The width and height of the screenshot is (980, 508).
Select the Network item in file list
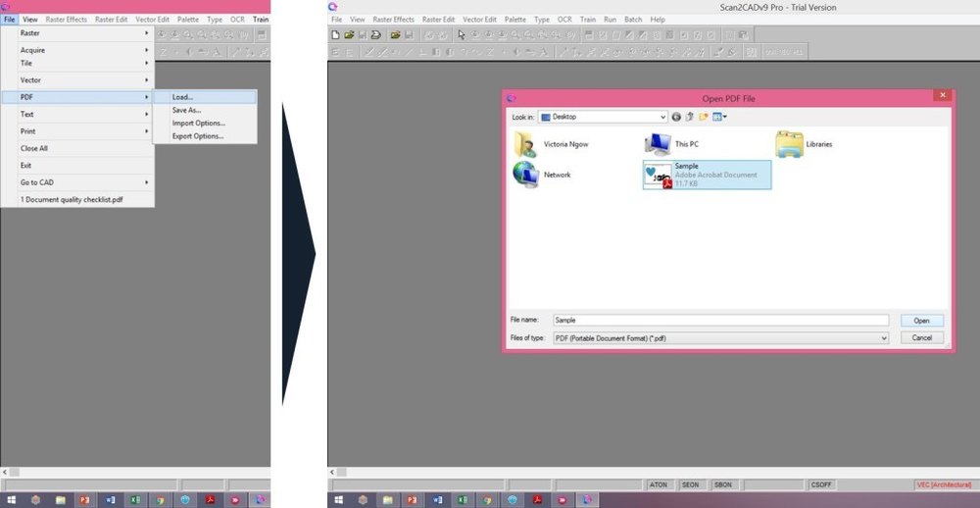pyautogui.click(x=542, y=176)
